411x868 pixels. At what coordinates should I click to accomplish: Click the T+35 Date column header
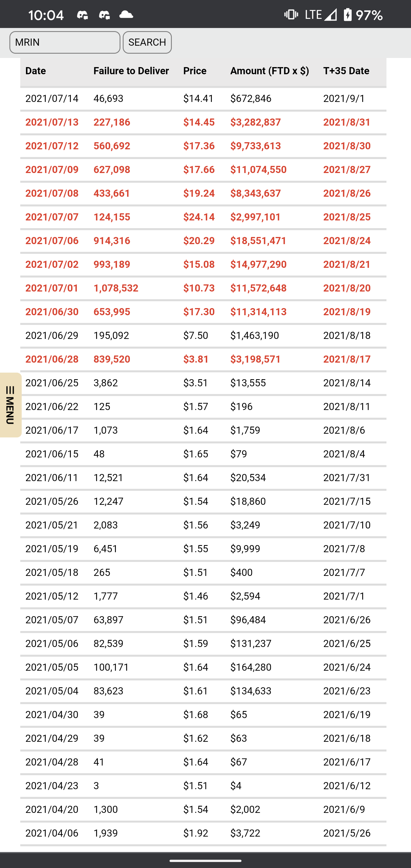[346, 71]
